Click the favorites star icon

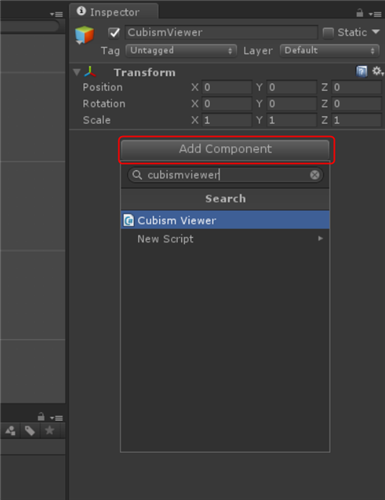coord(49,430)
